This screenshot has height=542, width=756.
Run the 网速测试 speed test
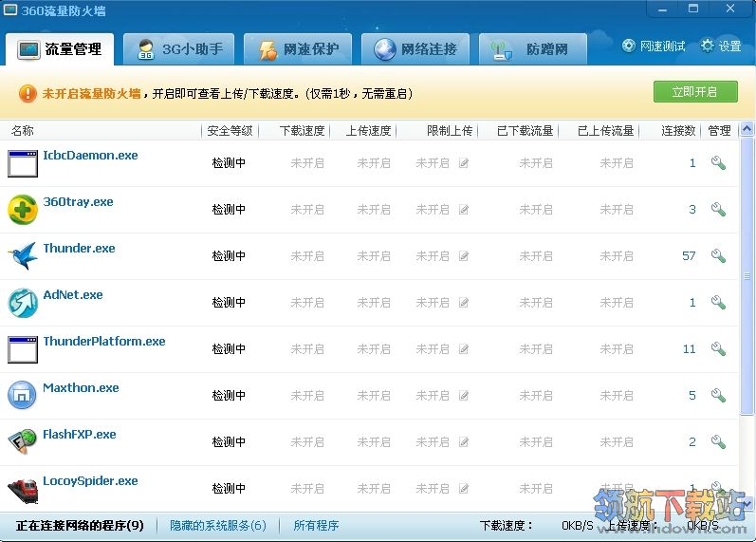tap(654, 47)
